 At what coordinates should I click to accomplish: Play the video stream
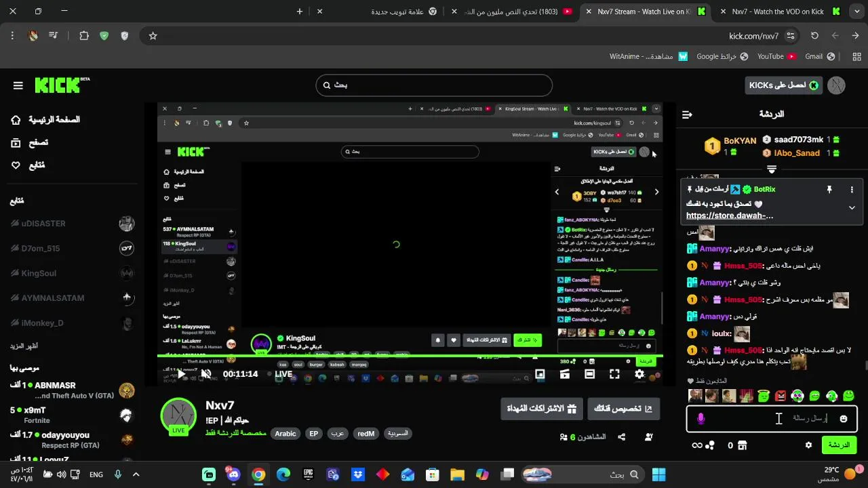181,374
